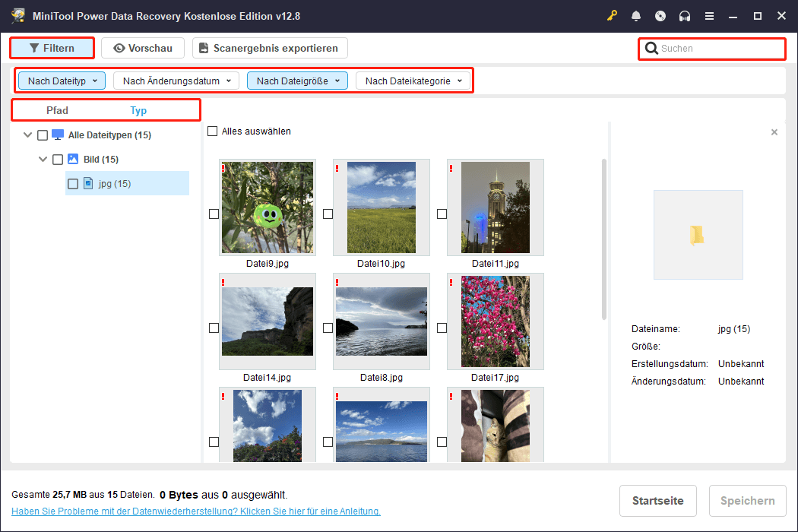Open the hamburger menu icon
This screenshot has height=532, width=798.
coord(709,16)
